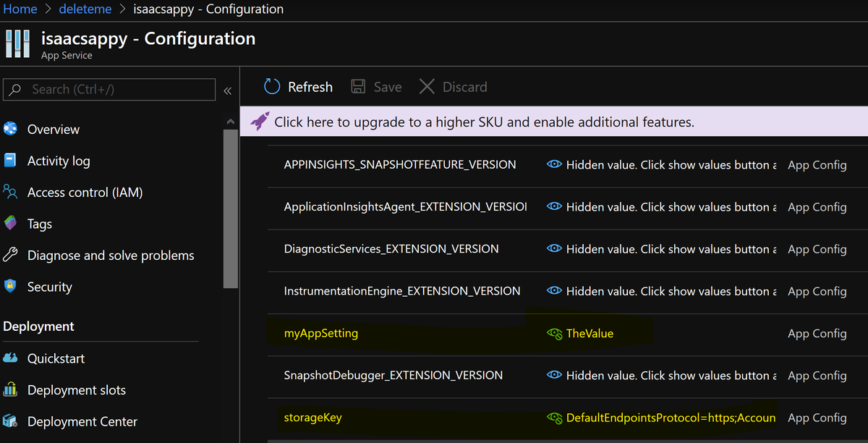Click the Diagnose and solve problems wrench icon
The height and width of the screenshot is (443, 868).
coord(10,255)
